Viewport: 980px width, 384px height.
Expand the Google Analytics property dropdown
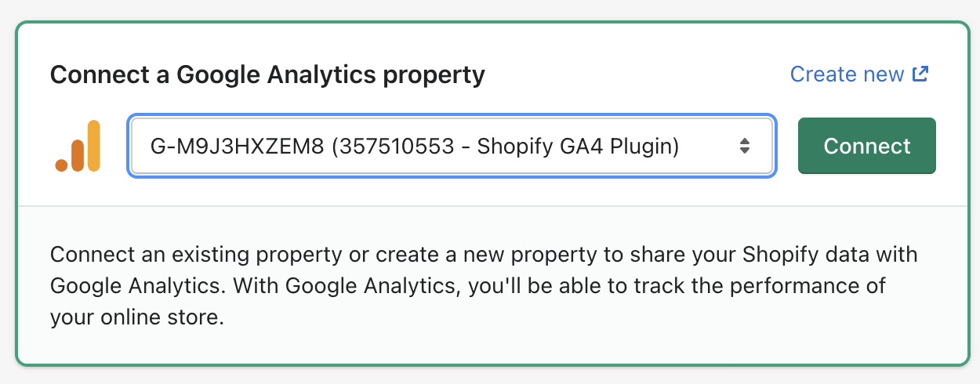[452, 146]
